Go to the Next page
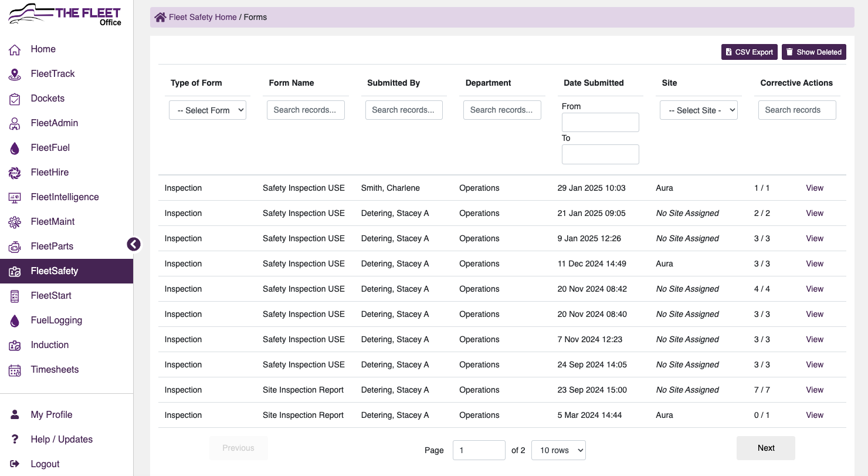Viewport: 868px width, 476px height. (x=766, y=448)
